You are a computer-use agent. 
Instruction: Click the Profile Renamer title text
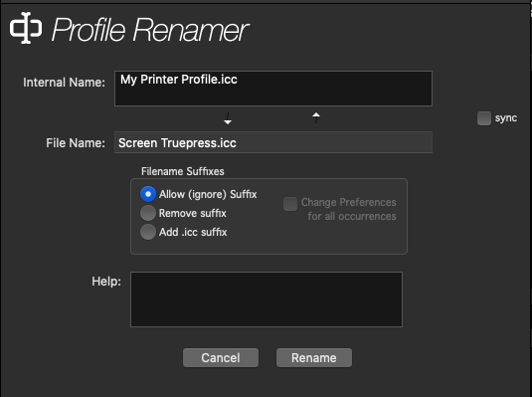(x=150, y=30)
